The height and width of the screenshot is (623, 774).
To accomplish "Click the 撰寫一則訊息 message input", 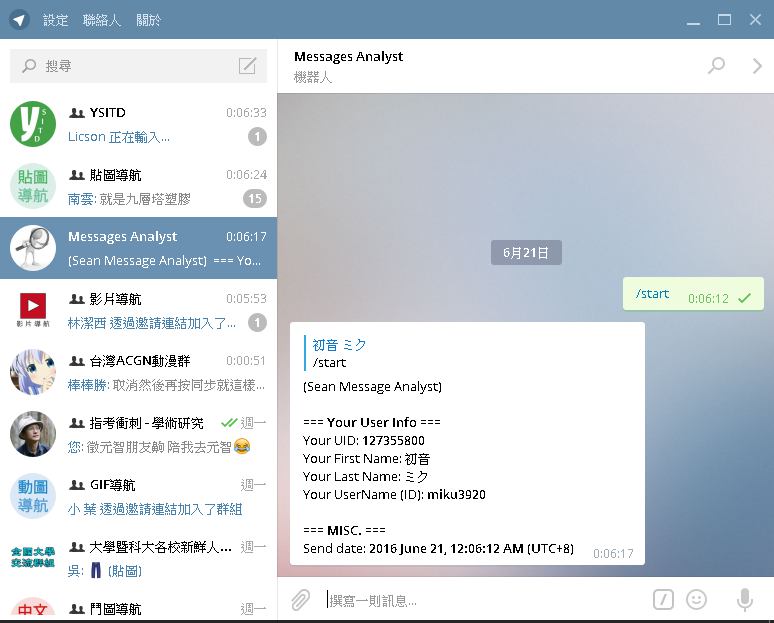I will click(484, 600).
